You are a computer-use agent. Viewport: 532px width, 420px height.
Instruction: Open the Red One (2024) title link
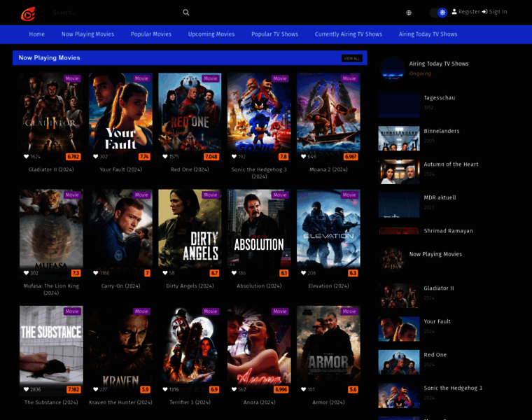[x=190, y=169]
